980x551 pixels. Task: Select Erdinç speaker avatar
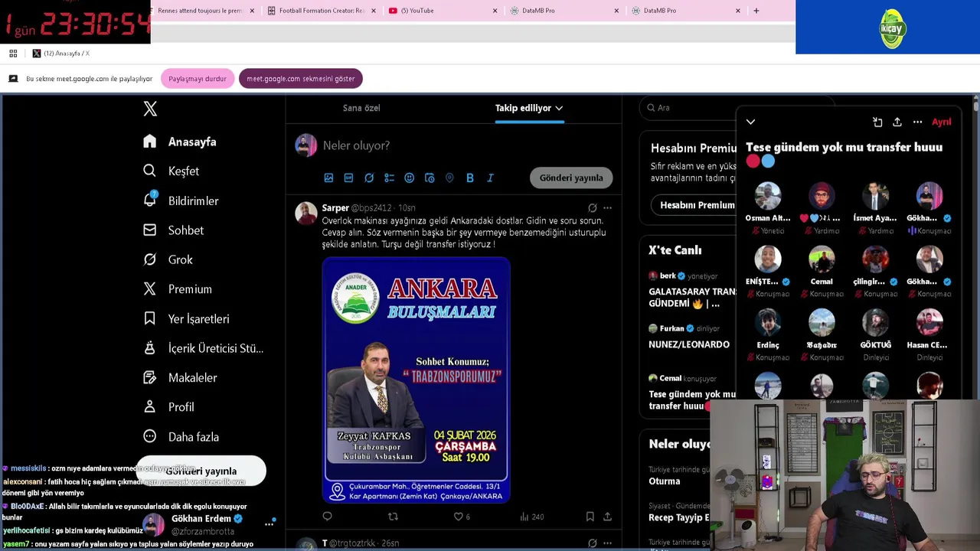(x=768, y=322)
